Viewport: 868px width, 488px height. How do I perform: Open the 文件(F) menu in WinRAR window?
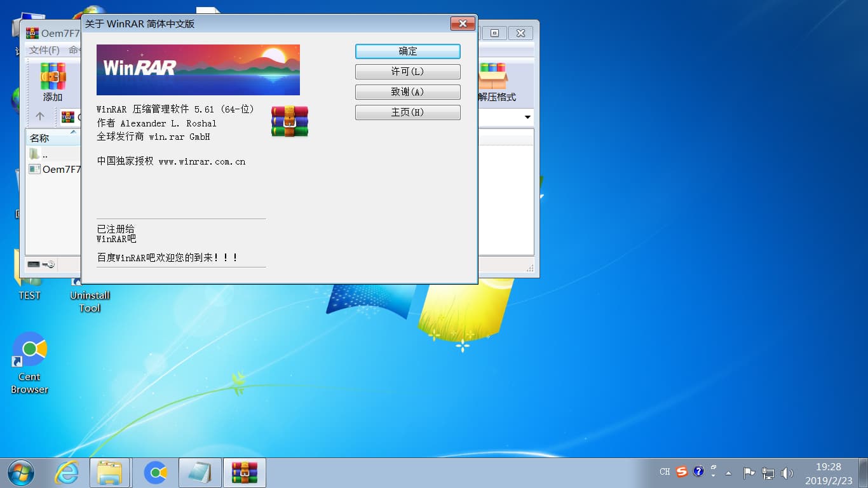44,50
